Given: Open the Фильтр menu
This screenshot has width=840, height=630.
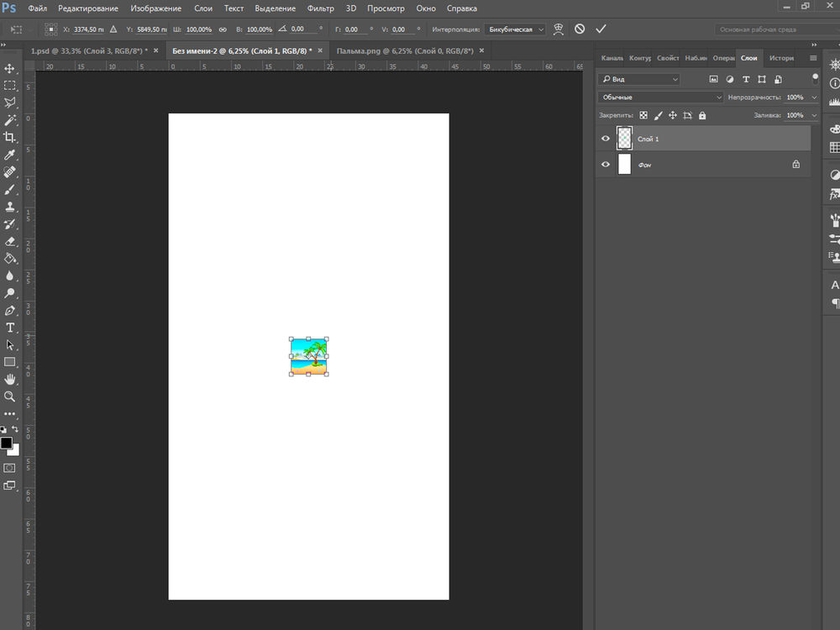Looking at the screenshot, I should point(320,8).
